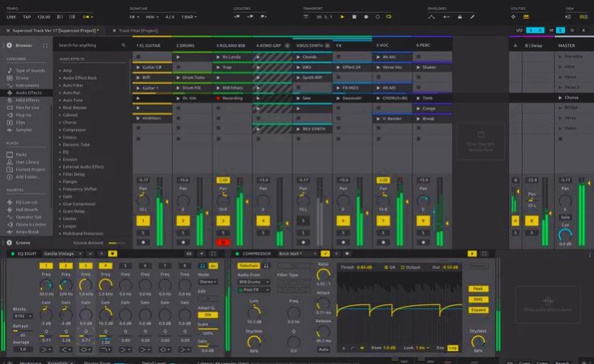This screenshot has width=594, height=364.
Task: Click the LINK button
Action: pyautogui.click(x=11, y=17)
